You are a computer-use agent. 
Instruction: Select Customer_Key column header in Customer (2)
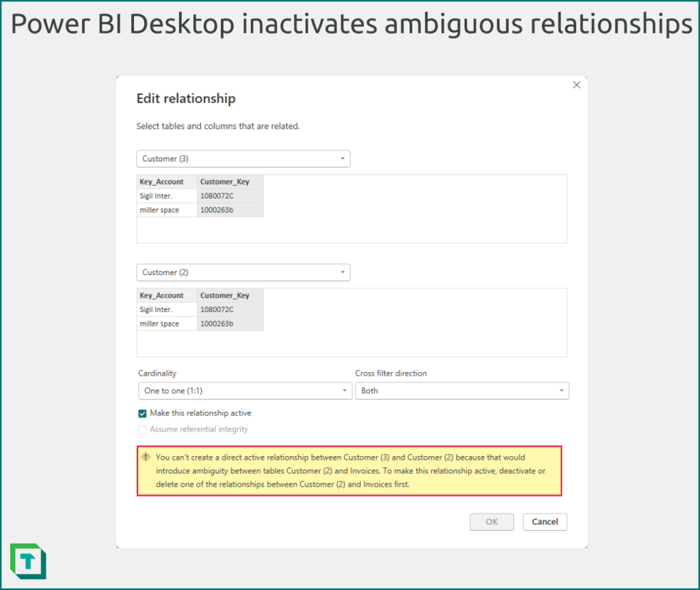(230, 295)
